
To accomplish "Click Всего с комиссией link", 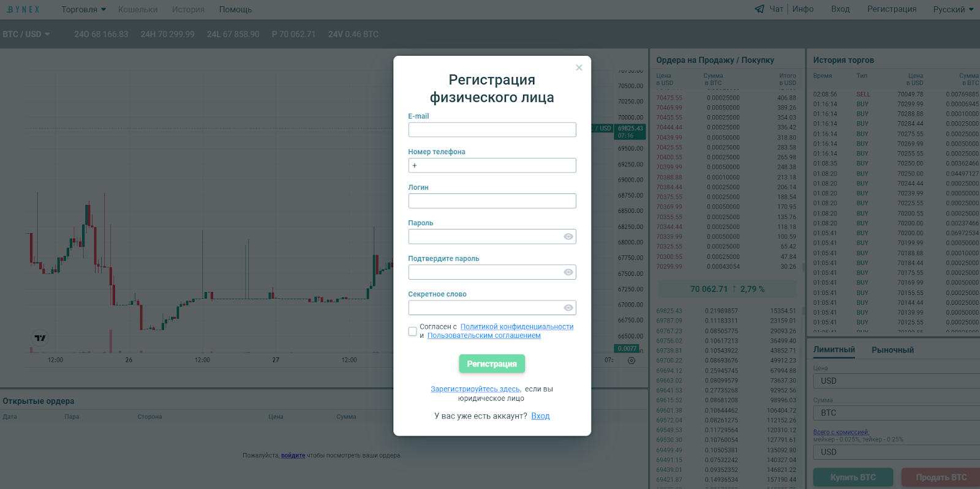I will (x=841, y=432).
